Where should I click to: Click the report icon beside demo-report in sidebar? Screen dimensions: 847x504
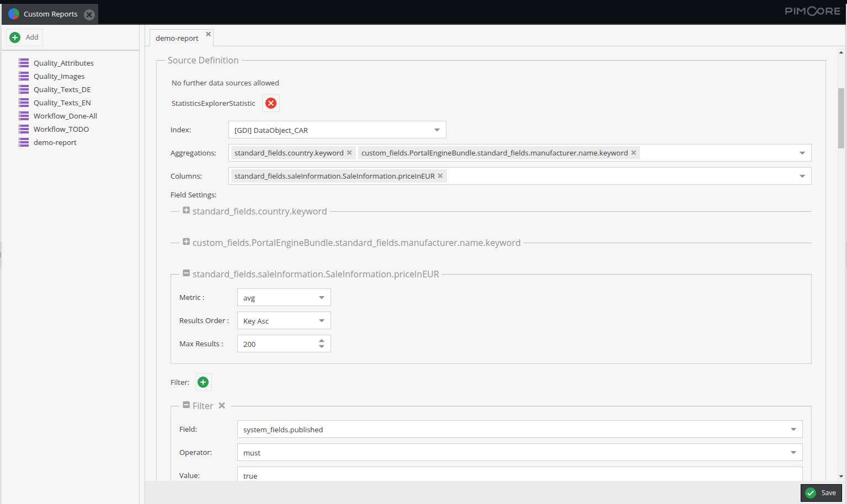(23, 142)
